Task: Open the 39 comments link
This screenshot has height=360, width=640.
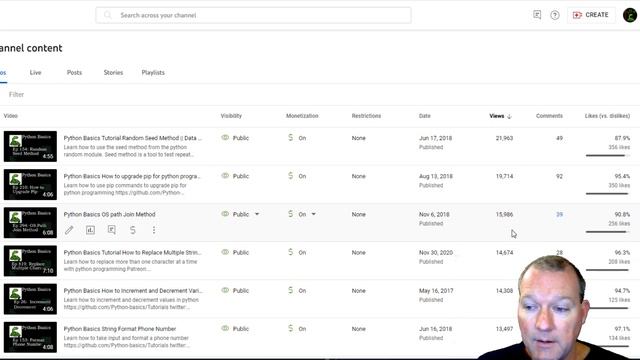Action: click(559, 214)
